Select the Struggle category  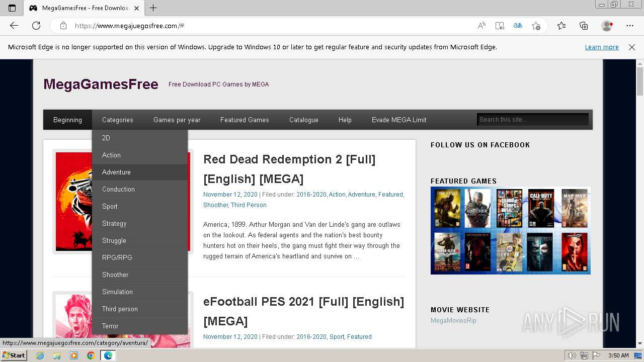[x=140, y=240]
